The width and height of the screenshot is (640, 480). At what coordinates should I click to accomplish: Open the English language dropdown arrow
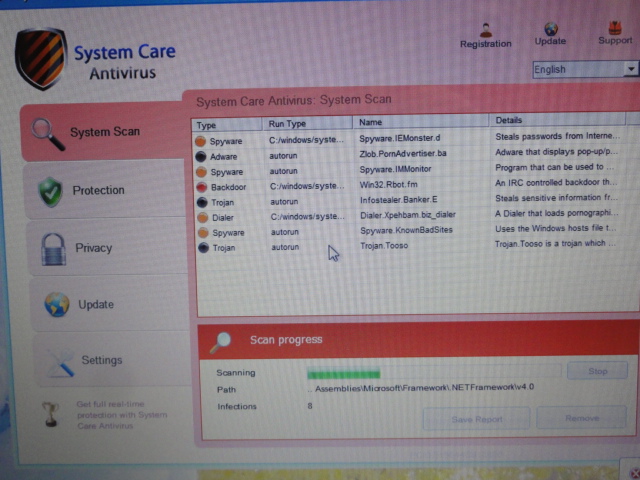coord(631,69)
